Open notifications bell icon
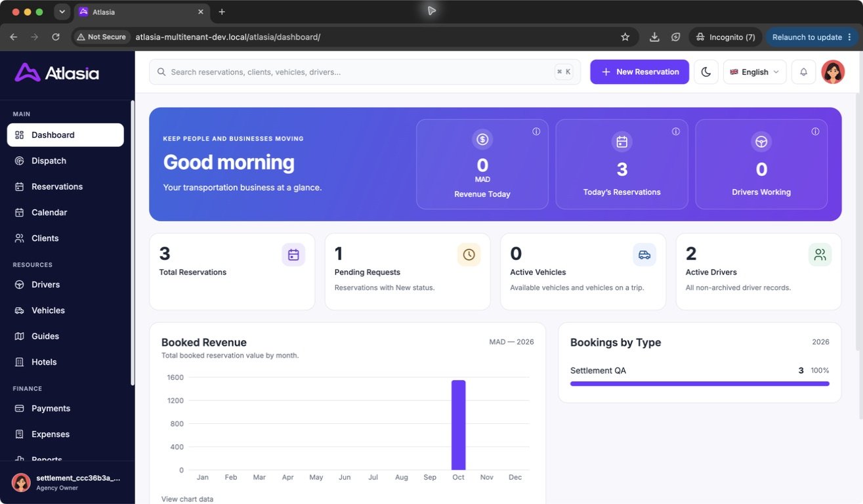Image resolution: width=863 pixels, height=504 pixels. pos(803,72)
